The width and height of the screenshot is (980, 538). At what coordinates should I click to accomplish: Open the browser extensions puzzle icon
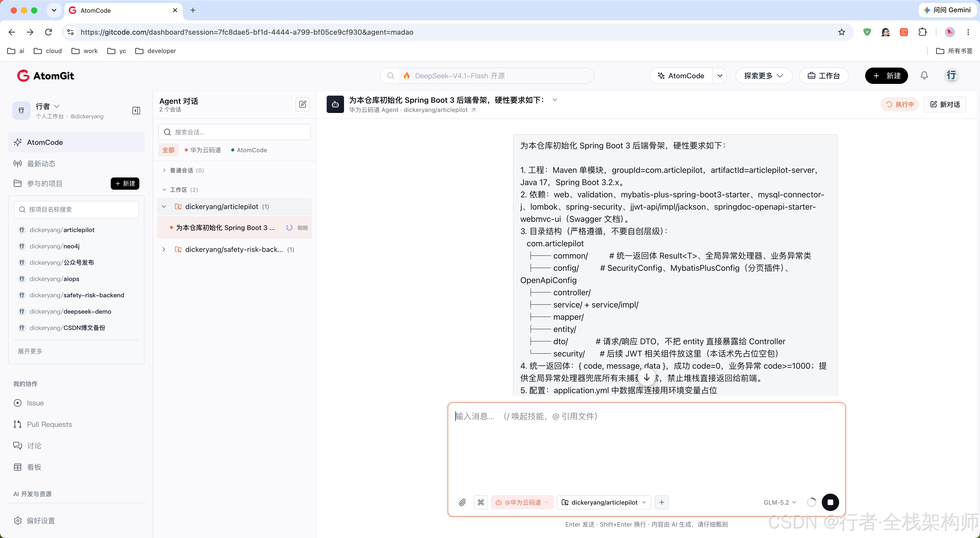923,32
